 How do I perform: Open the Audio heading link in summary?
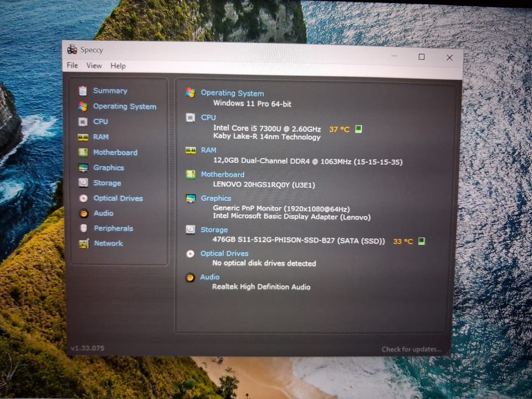tap(209, 277)
